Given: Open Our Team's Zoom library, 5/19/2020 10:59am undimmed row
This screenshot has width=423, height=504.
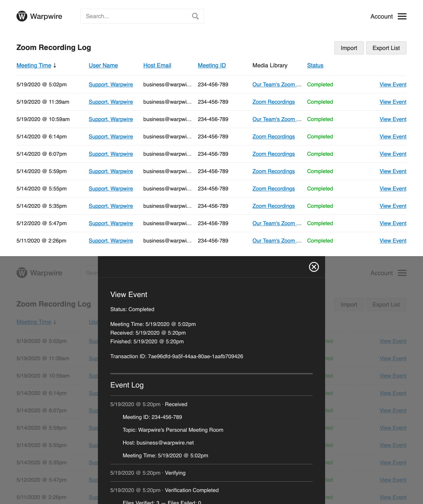Looking at the screenshot, I should point(277,119).
